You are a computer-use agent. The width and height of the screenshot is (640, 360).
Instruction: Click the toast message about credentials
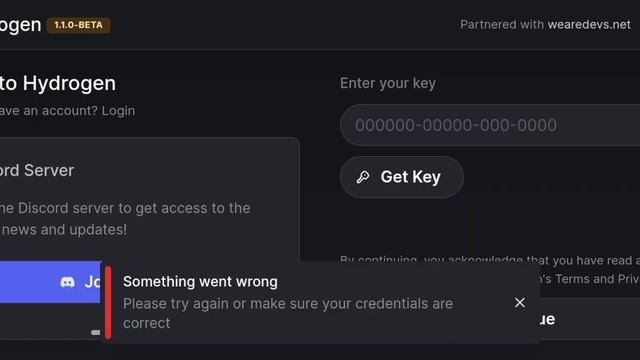[288, 313]
